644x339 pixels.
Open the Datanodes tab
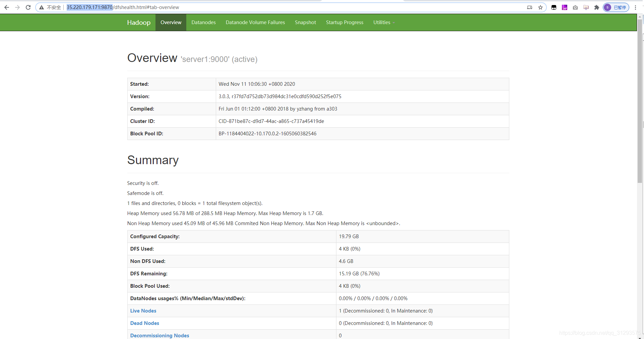(203, 22)
